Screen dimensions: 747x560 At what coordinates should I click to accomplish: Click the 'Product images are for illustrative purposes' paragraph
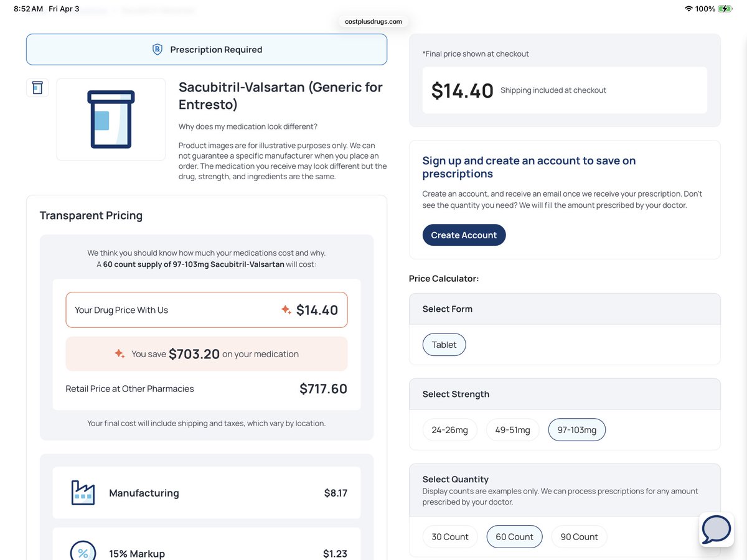pyautogui.click(x=283, y=161)
